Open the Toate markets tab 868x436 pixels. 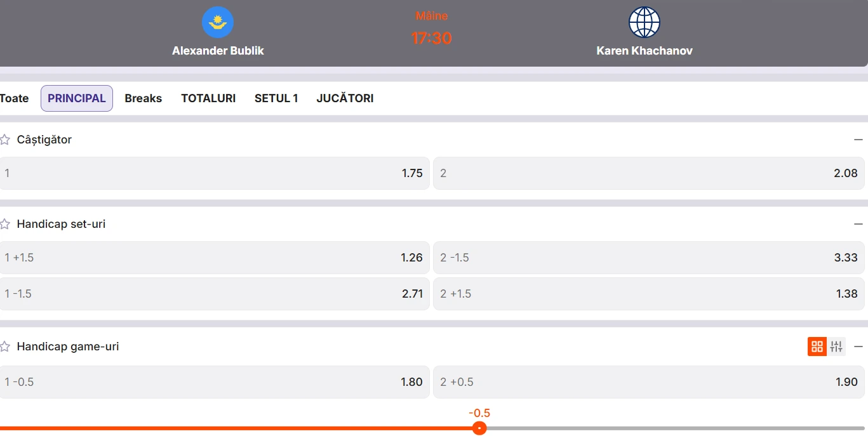tap(14, 98)
